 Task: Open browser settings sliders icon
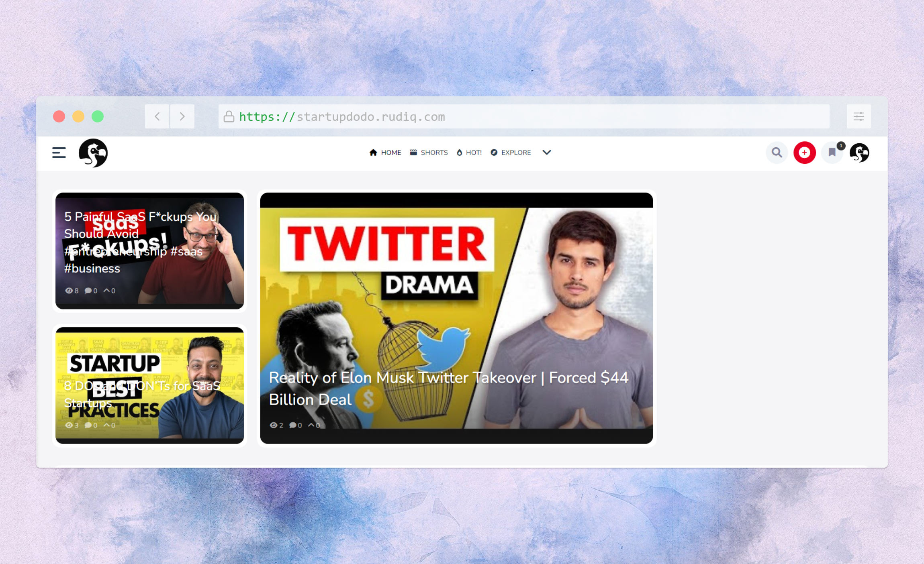coord(859,116)
